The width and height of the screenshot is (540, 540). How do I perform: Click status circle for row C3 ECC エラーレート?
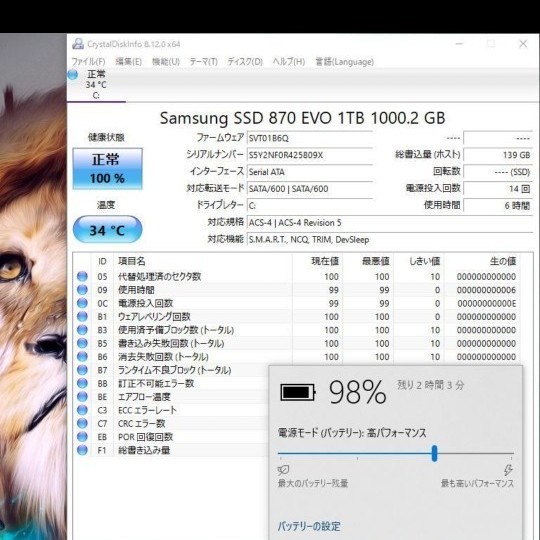click(82, 410)
